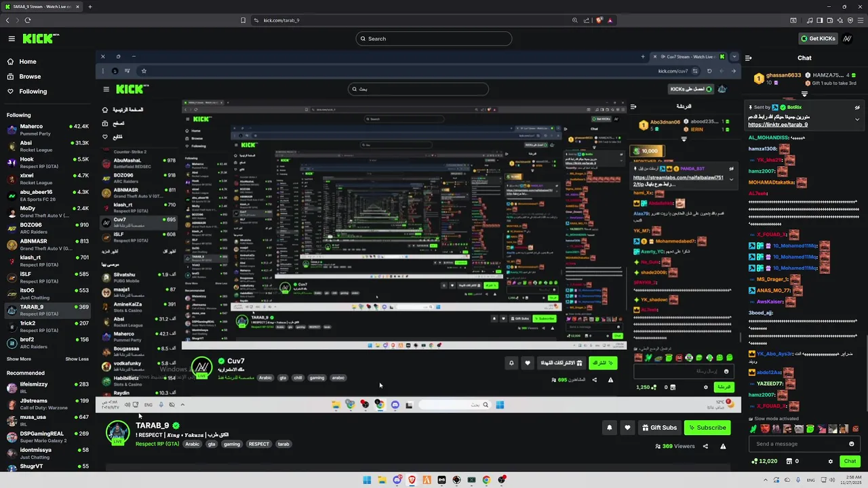
Task: Select the Arabic stream tag
Action: pos(193,444)
